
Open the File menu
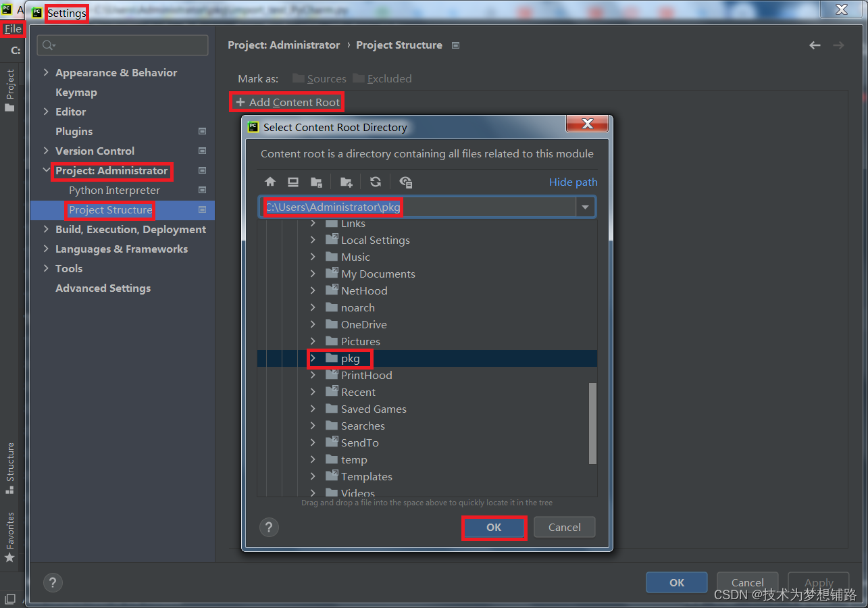coord(13,29)
